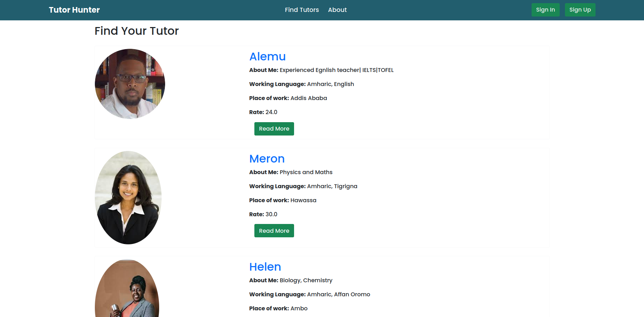Click the Find Your Tutor heading
644x317 pixels.
(137, 31)
